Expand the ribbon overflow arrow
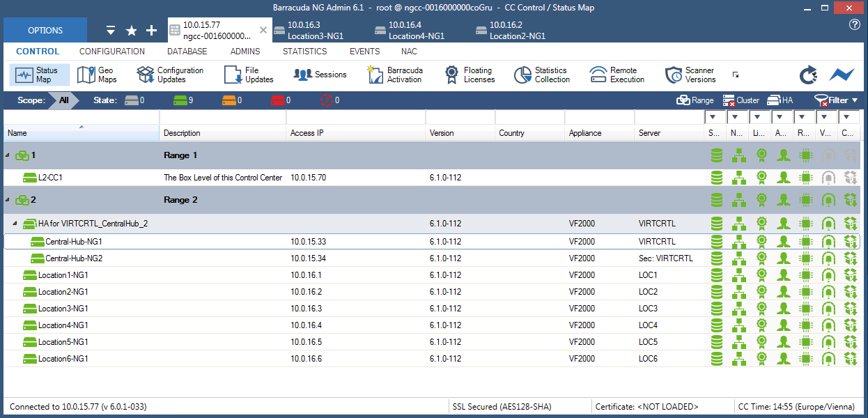 pos(735,75)
